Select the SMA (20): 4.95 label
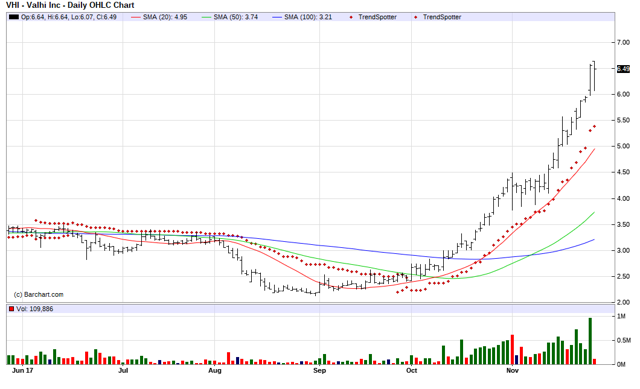Screen dimensions: 640x389 click(165, 17)
